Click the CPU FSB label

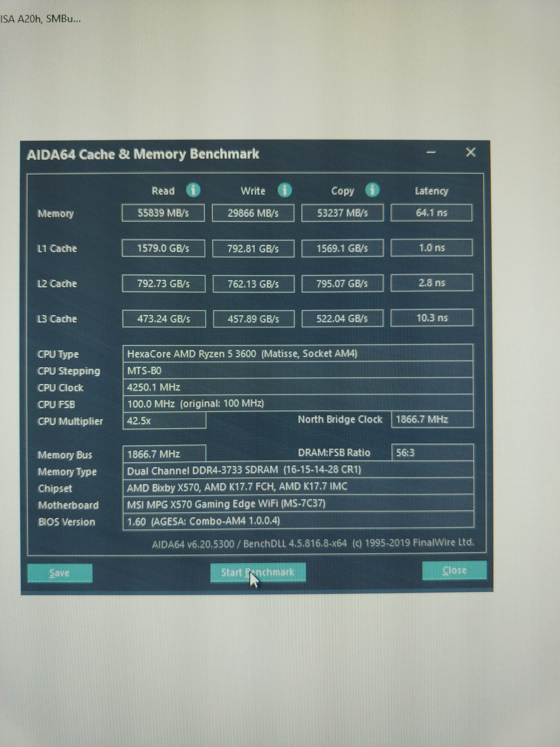(56, 405)
